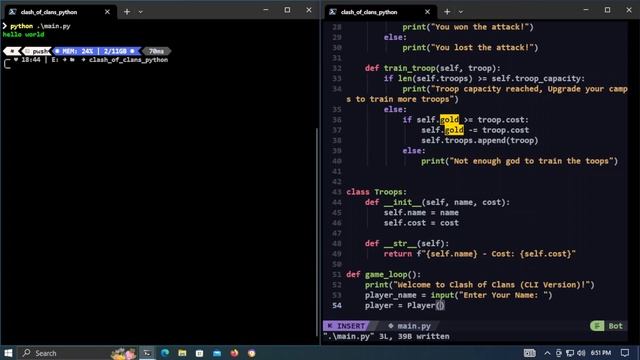Place cursor in 'player = Player()' line 54
This screenshot has width=640, height=360.
coord(404,305)
